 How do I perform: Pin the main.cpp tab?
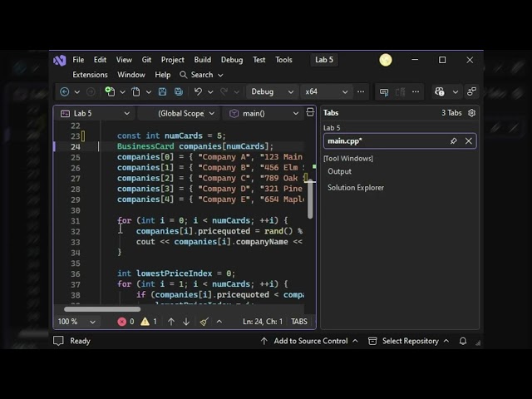click(453, 140)
